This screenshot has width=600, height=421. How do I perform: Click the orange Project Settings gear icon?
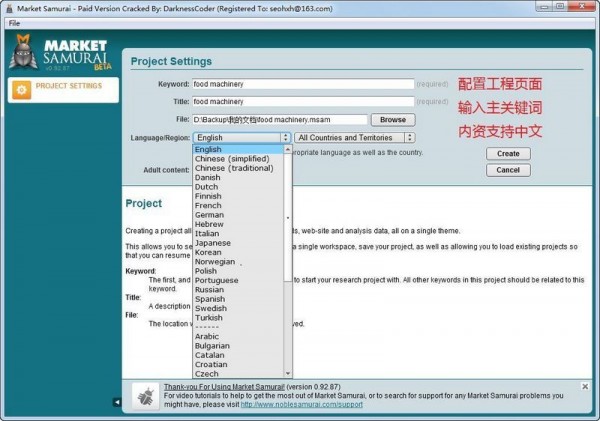click(x=21, y=90)
